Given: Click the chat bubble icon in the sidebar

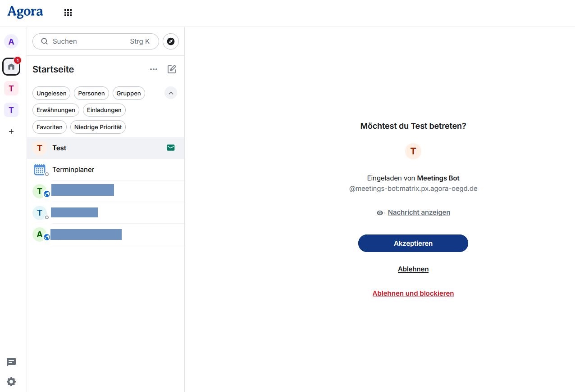Looking at the screenshot, I should coord(11,362).
